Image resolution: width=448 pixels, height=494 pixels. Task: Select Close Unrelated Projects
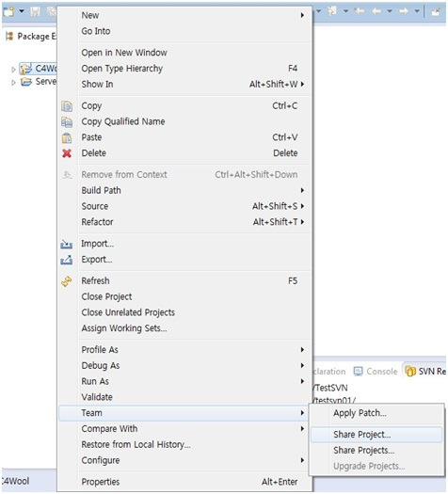point(184,312)
